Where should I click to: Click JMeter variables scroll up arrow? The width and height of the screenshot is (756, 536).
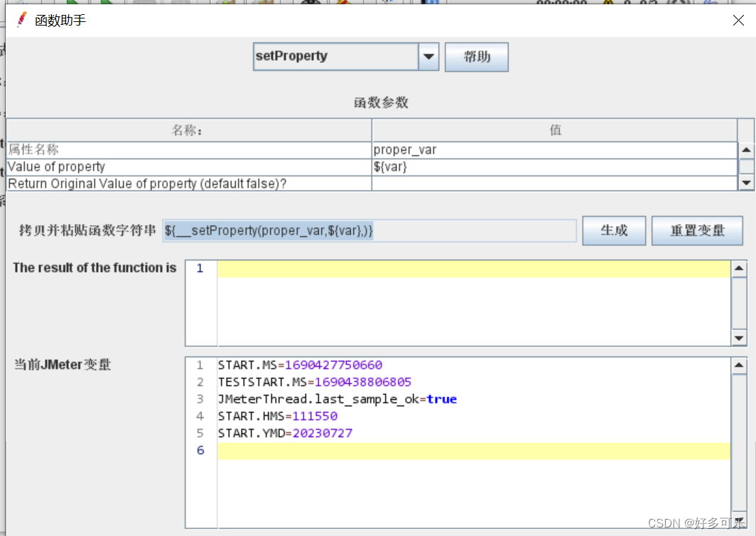(739, 366)
